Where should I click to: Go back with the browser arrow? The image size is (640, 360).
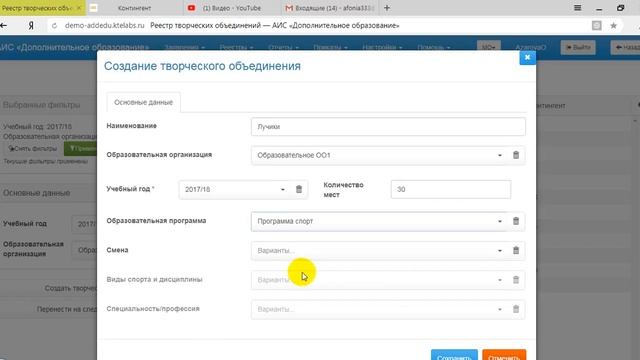[x=4, y=25]
